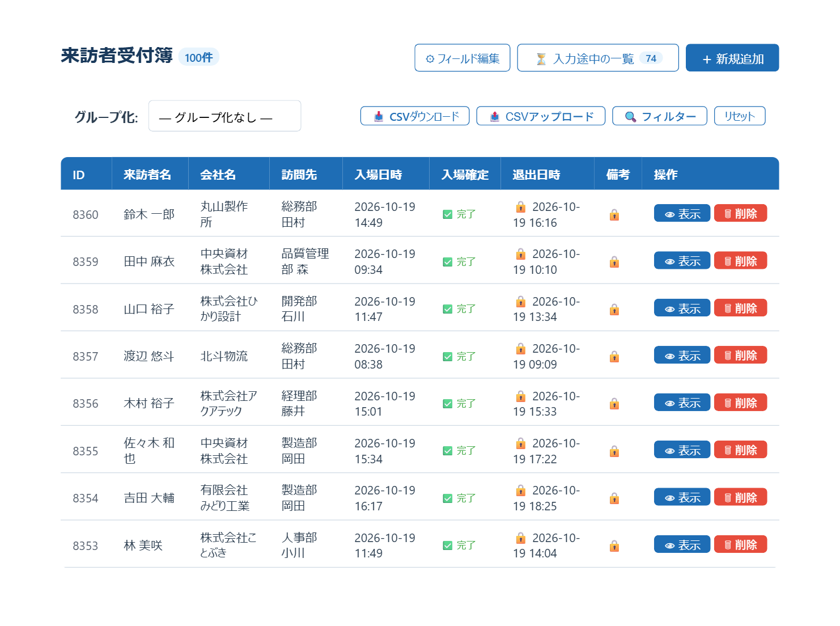Click the 退出日時 lock icon for 渡辺 悠斗
The image size is (840, 626).
520,348
